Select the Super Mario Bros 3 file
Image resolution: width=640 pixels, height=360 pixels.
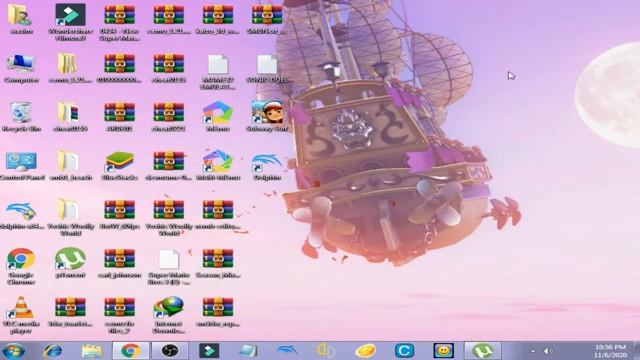click(x=169, y=266)
